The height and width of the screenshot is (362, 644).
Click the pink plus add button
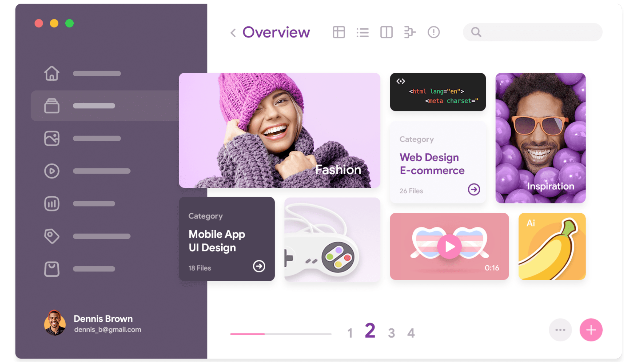click(x=591, y=330)
